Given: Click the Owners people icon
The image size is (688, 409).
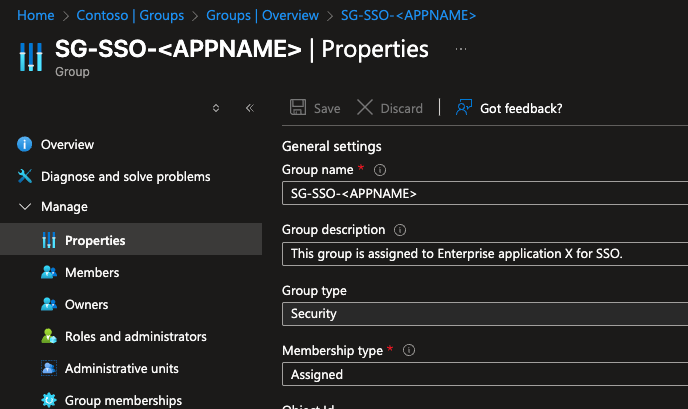Looking at the screenshot, I should 48,305.
